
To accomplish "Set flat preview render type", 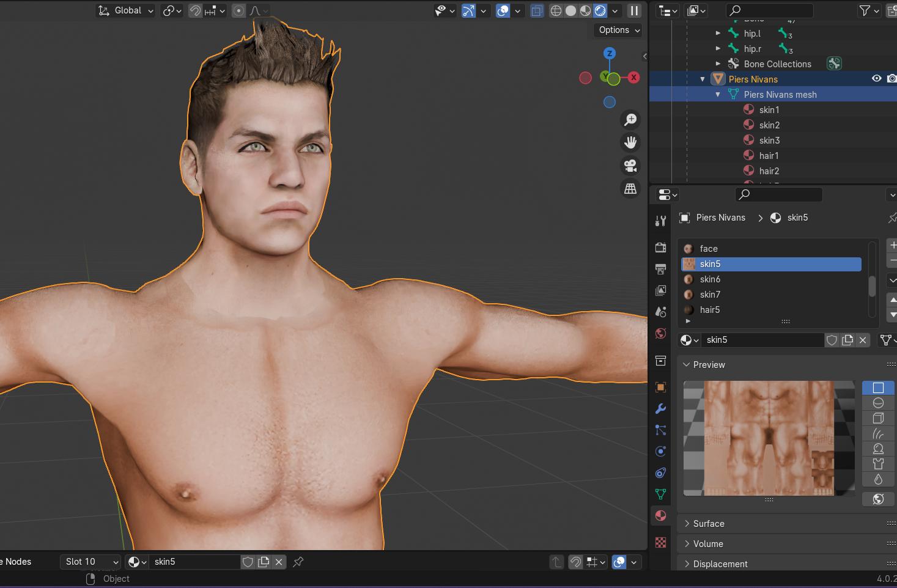I will 878,388.
